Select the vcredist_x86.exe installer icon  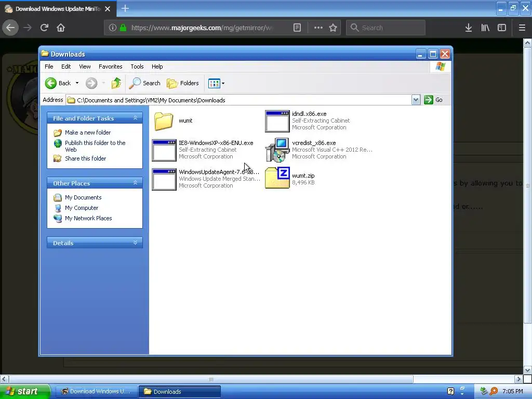click(x=277, y=150)
